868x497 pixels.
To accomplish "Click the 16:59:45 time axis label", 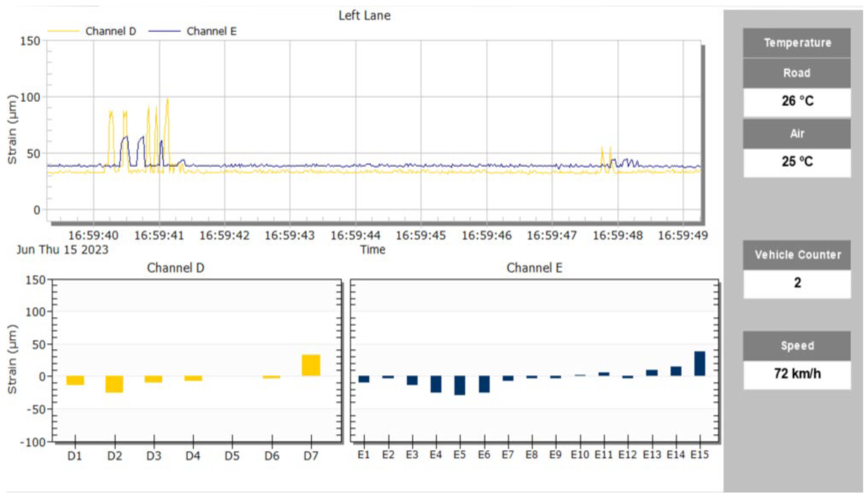I will (x=420, y=236).
